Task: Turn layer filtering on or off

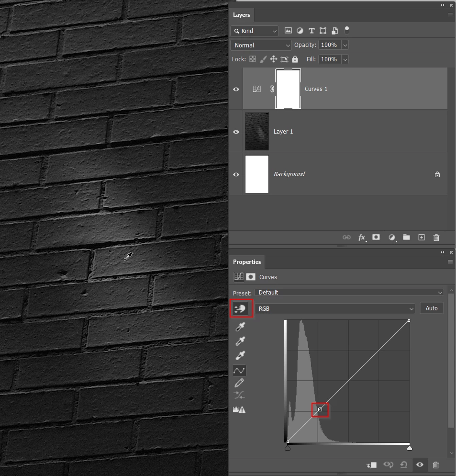Action: (347, 30)
